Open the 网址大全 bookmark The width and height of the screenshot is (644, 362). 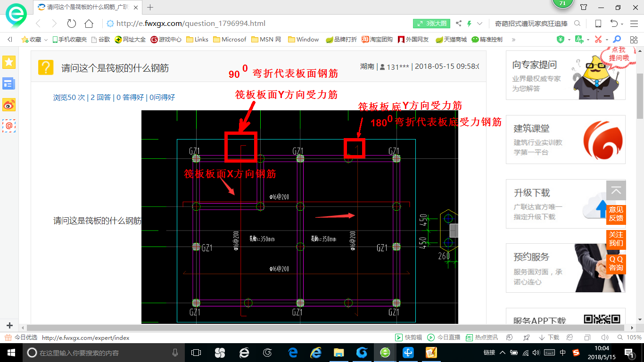(131, 40)
